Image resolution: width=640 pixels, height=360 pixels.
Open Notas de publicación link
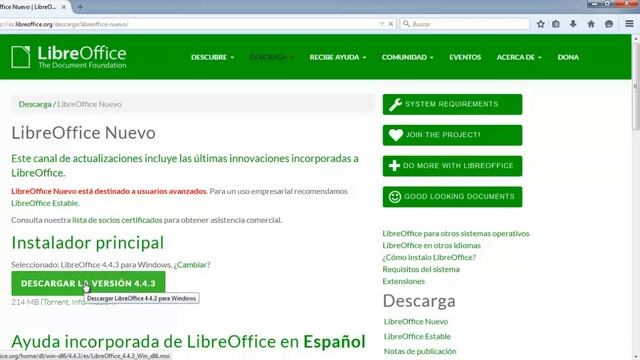point(420,351)
